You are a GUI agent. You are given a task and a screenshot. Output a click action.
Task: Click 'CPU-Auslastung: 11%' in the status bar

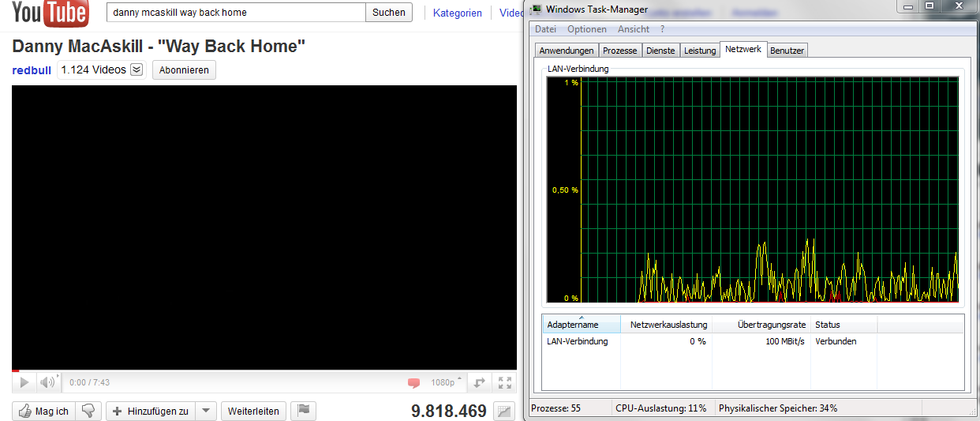tap(662, 408)
